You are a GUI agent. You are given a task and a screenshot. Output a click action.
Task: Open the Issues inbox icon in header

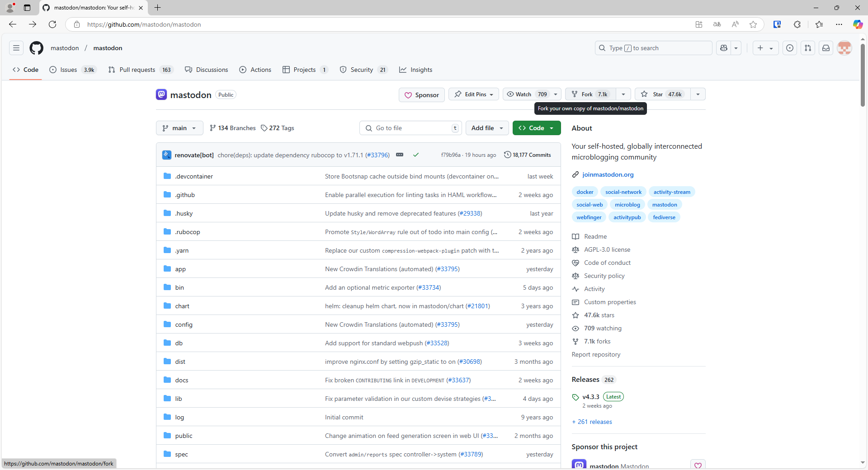[x=790, y=48]
